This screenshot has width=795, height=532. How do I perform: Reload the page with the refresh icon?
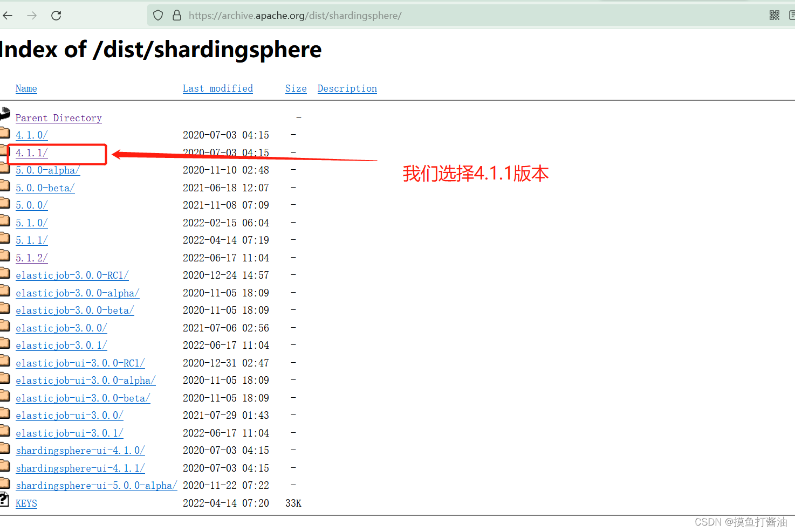coord(56,16)
